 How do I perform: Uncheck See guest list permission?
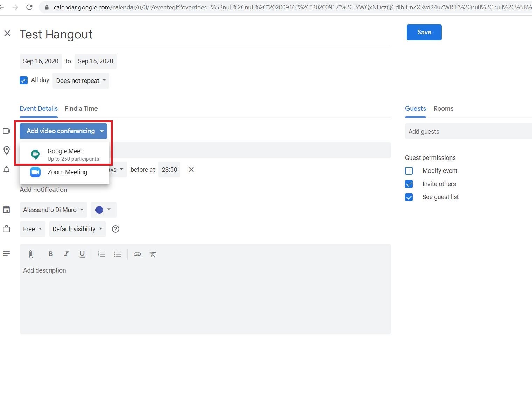(x=409, y=197)
